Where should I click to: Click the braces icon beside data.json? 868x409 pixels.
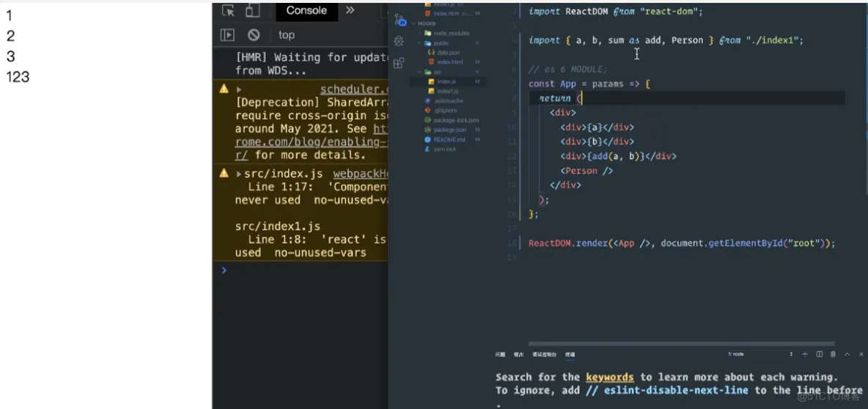431,53
